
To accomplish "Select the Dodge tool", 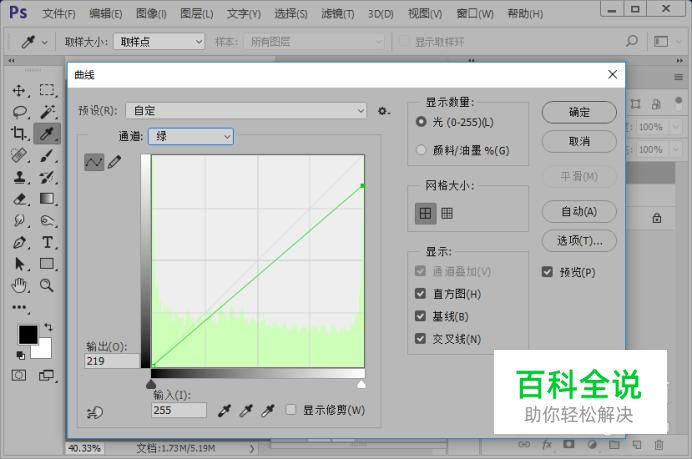I will [x=47, y=220].
